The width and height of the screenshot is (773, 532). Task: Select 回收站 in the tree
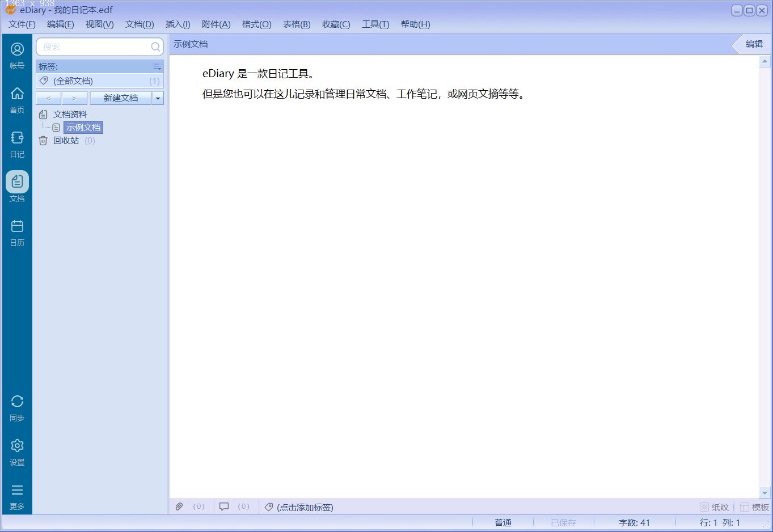[66, 141]
